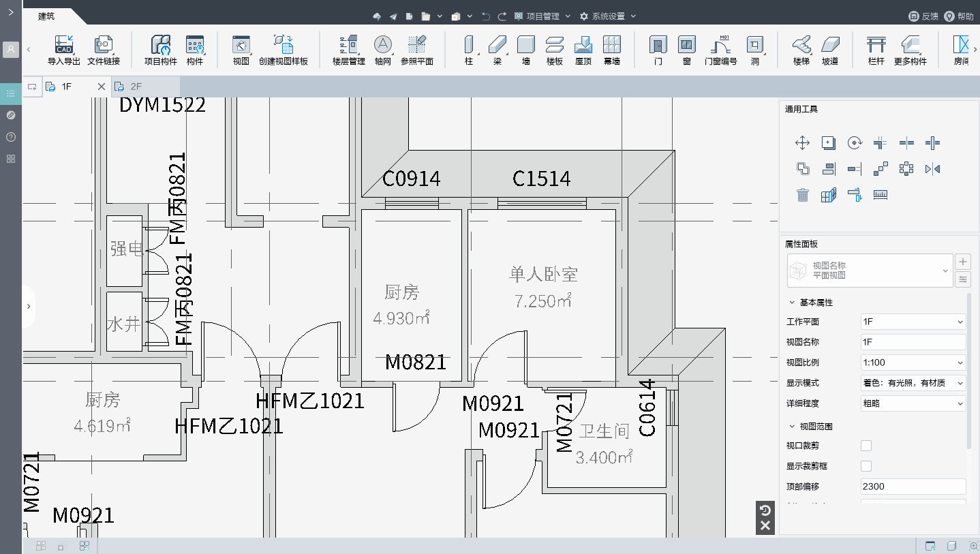Select the 坡道 ramp tool
Image resolution: width=980 pixels, height=554 pixels.
click(830, 50)
